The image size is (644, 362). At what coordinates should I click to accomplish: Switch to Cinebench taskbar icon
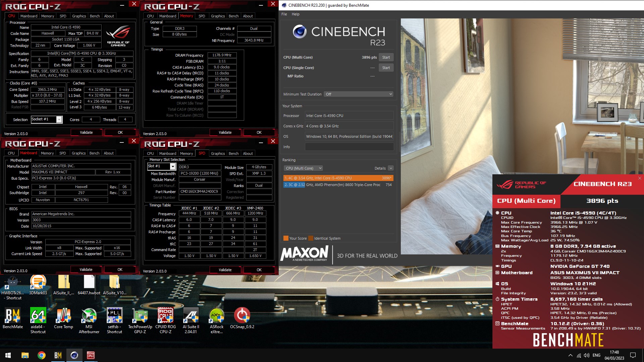tap(74, 355)
